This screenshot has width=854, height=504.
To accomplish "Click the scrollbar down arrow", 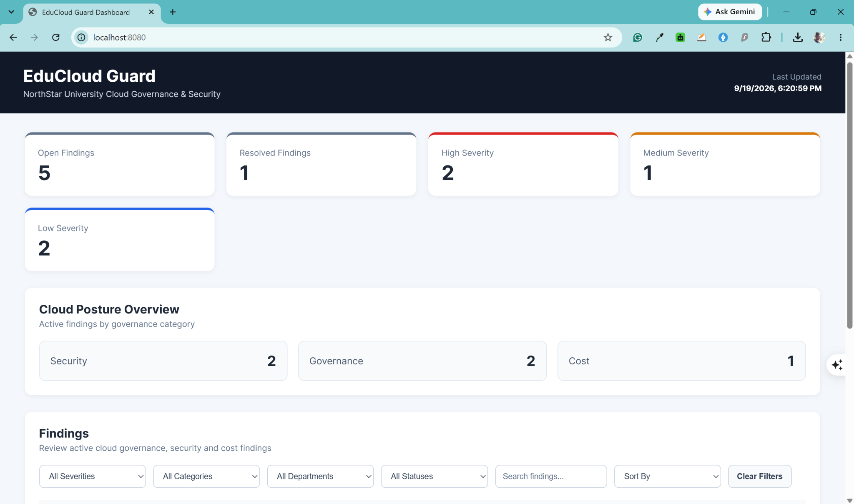I will (x=849, y=500).
